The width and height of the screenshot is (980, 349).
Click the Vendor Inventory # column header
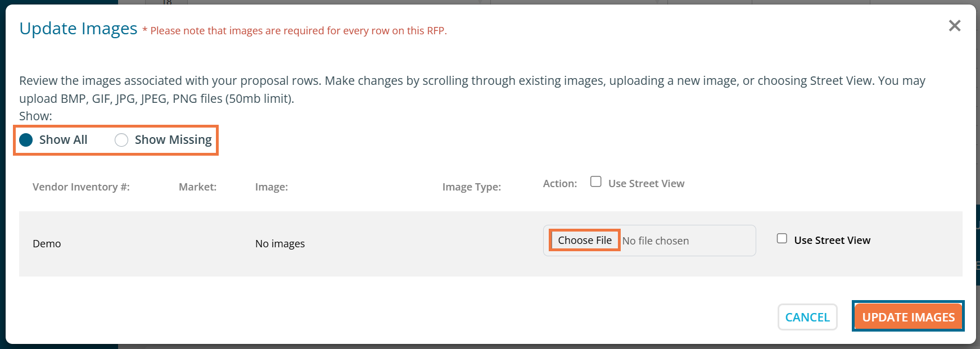click(x=81, y=187)
